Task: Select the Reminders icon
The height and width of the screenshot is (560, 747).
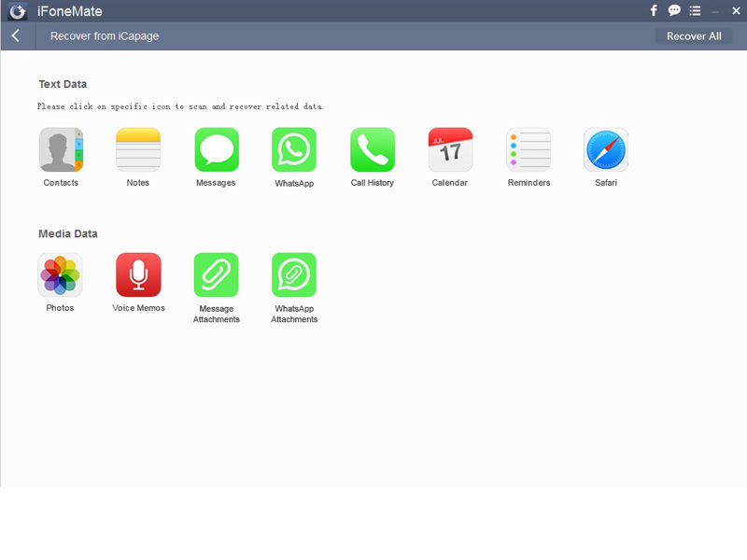Action: coord(529,149)
